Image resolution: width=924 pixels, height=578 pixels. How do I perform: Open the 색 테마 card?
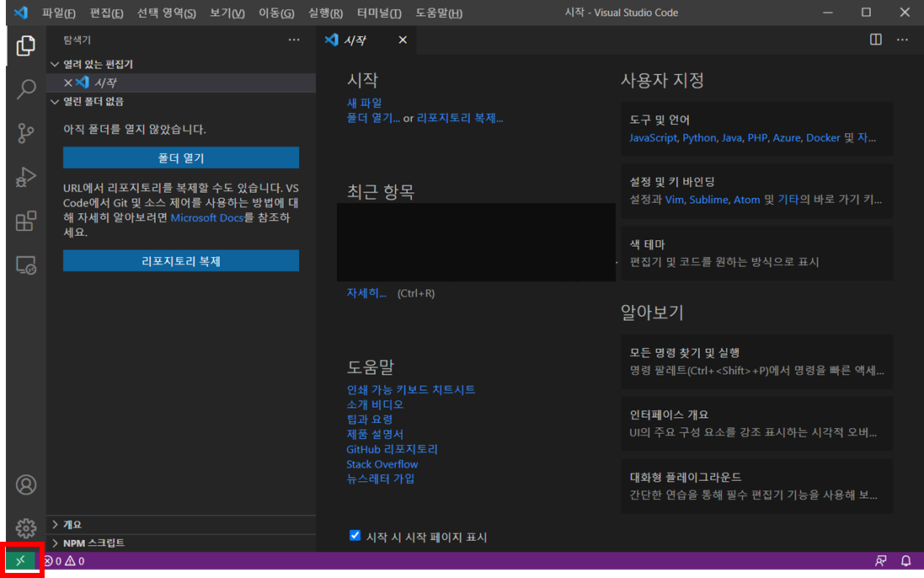point(756,254)
